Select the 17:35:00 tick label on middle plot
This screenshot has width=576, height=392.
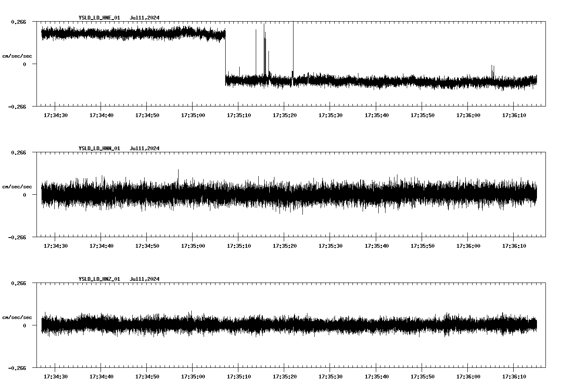[x=194, y=245]
